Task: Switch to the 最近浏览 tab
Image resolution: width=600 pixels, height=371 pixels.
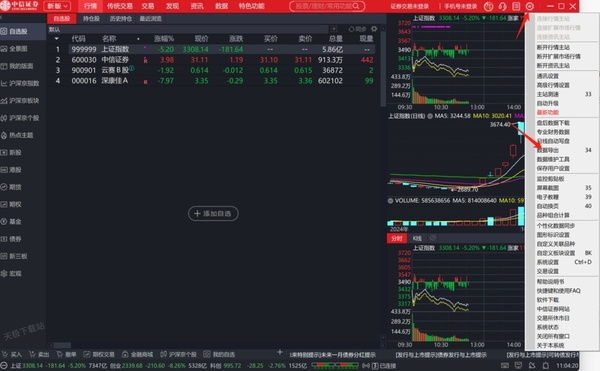Action: (x=151, y=19)
